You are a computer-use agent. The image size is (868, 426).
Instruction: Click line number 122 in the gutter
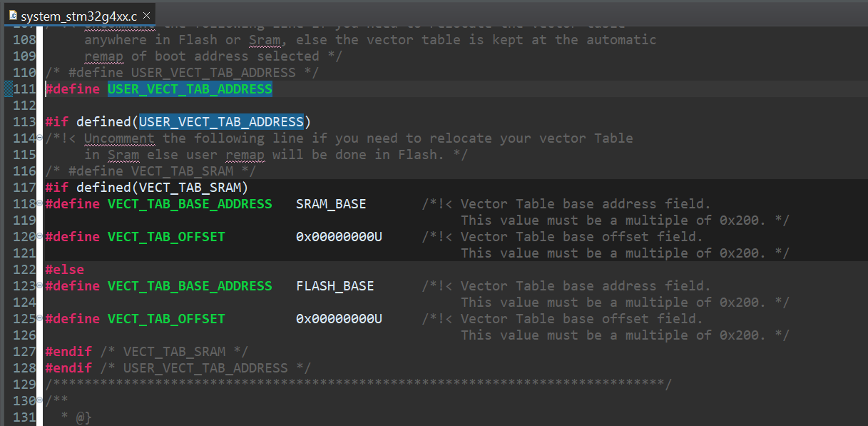[24, 270]
